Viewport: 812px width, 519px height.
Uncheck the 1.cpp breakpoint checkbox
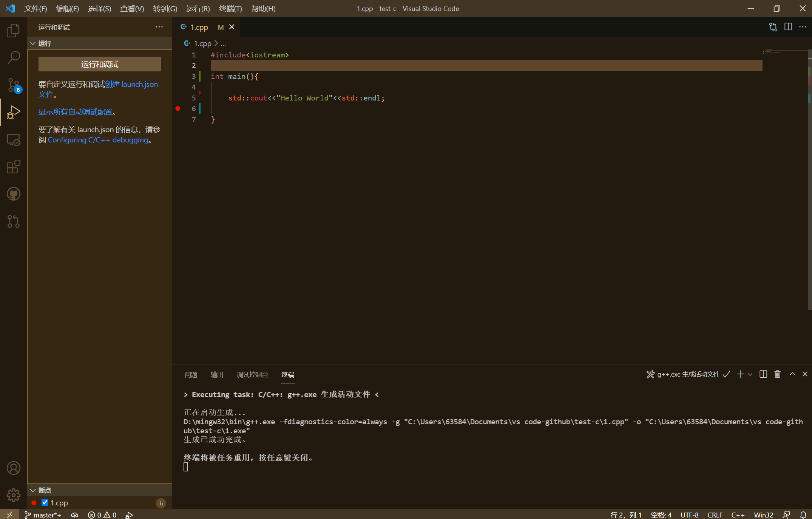click(x=45, y=502)
